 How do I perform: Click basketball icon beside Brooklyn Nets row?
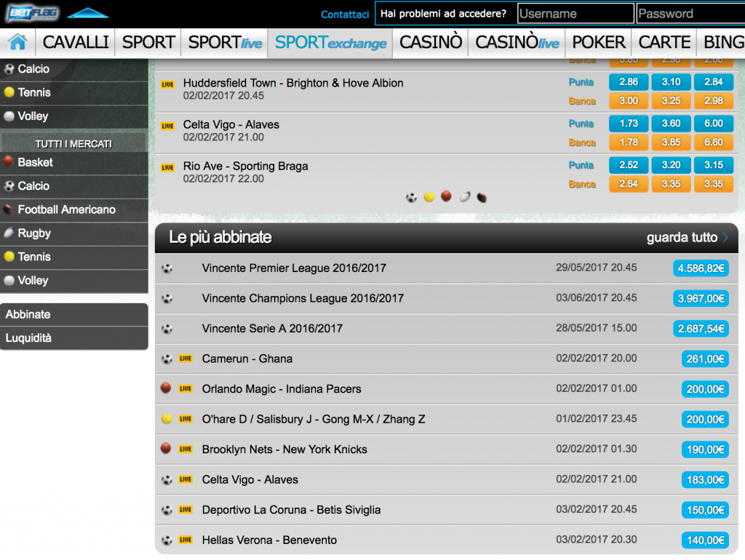[x=166, y=449]
